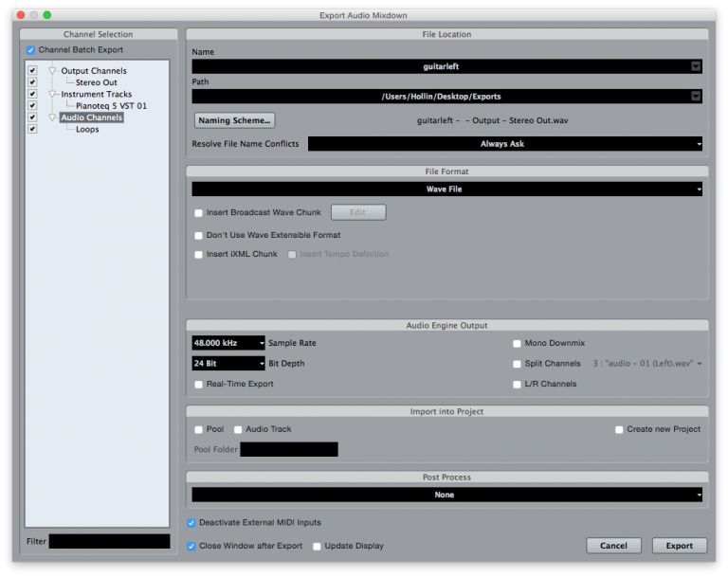Image resolution: width=728 pixels, height=577 pixels.
Task: Open the Resolve File Name Conflicts dropdown
Action: click(x=505, y=144)
